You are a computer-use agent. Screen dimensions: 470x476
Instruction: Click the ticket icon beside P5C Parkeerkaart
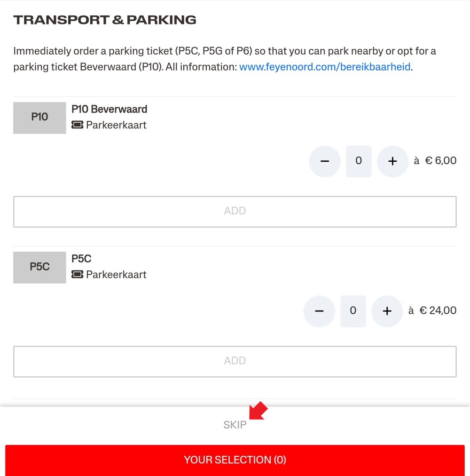[78, 274]
